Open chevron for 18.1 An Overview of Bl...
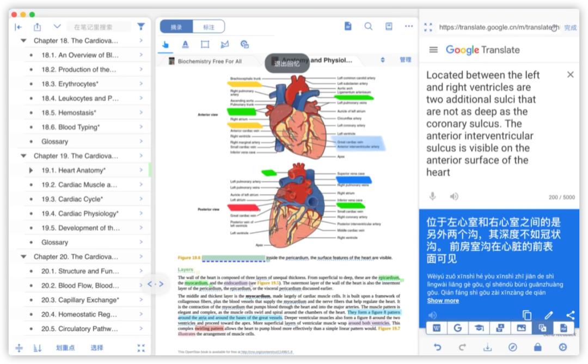 (141, 55)
